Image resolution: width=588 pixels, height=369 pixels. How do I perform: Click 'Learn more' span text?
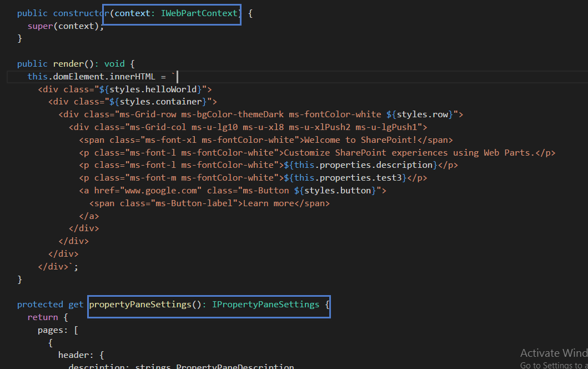point(269,204)
